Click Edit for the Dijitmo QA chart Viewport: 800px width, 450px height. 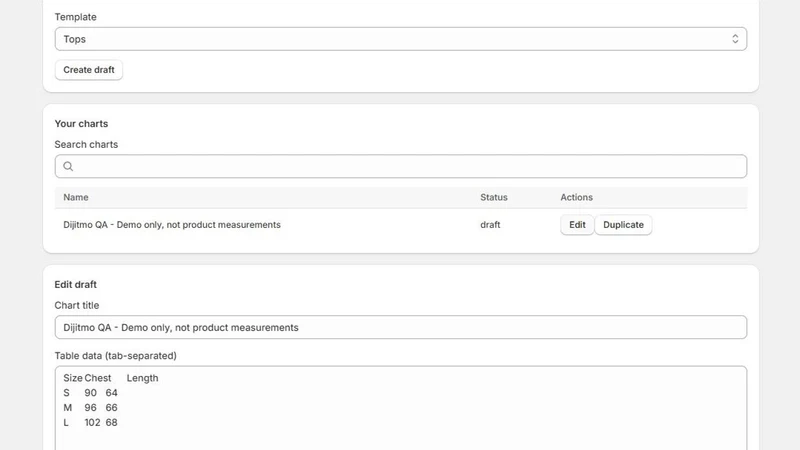pyautogui.click(x=577, y=225)
